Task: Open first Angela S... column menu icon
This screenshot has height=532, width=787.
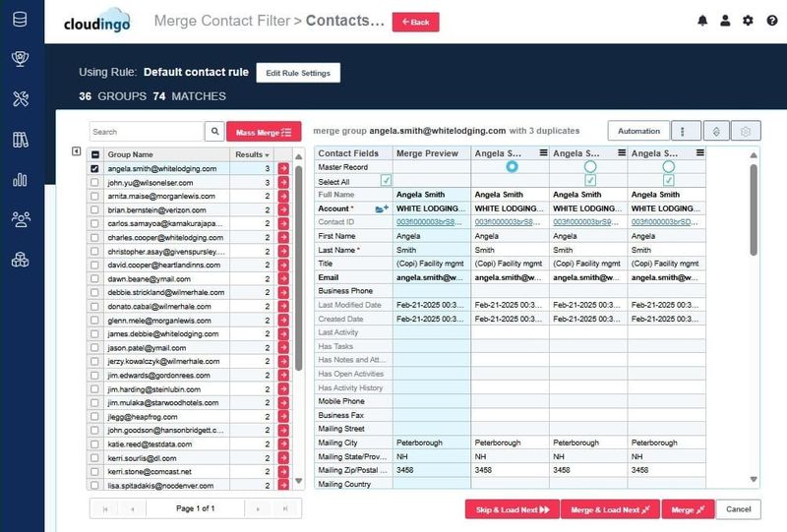Action: click(x=543, y=152)
